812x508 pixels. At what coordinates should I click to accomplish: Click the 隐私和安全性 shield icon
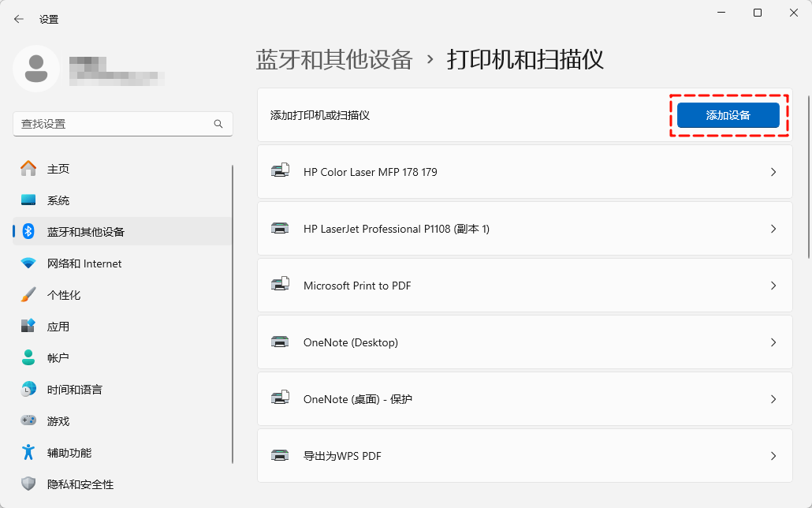click(28, 484)
